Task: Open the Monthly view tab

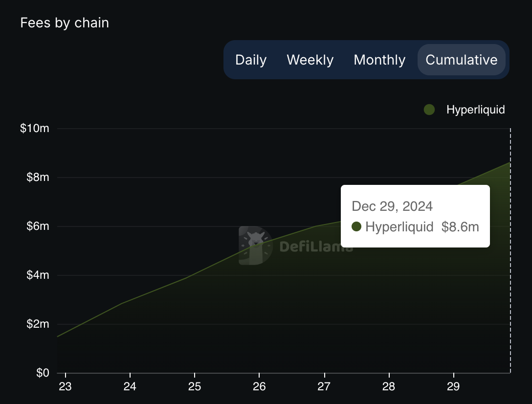Action: (x=379, y=60)
